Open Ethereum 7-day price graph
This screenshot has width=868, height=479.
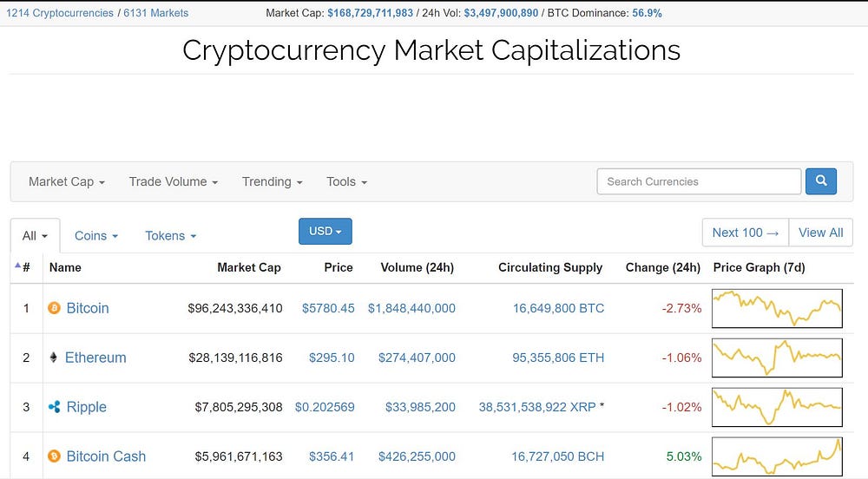tap(777, 358)
